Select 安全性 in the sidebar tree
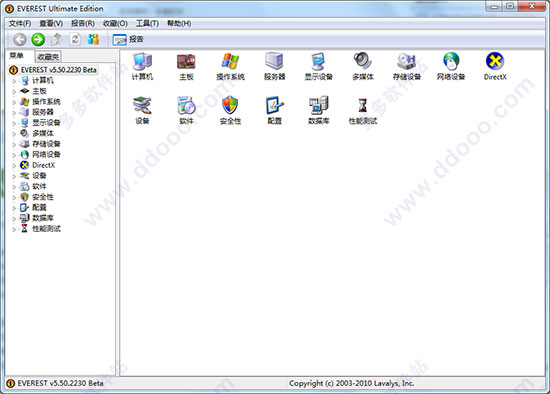This screenshot has height=394, width=550. 43,197
